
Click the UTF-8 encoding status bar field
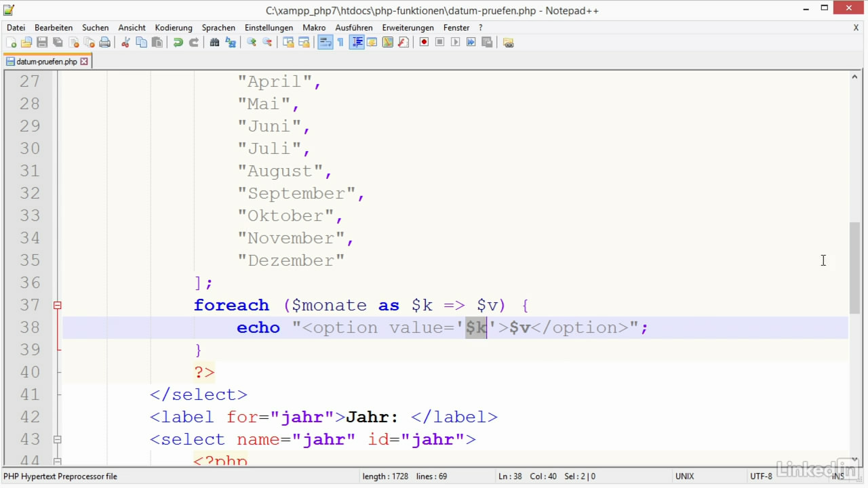click(x=761, y=476)
